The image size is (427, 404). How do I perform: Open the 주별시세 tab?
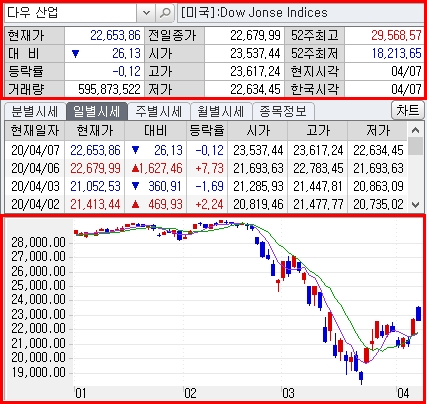pyautogui.click(x=159, y=111)
